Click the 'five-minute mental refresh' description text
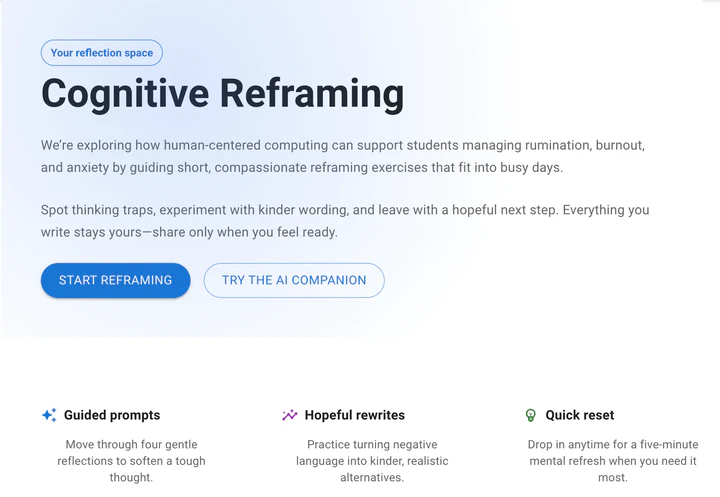The height and width of the screenshot is (497, 720). pos(613,461)
